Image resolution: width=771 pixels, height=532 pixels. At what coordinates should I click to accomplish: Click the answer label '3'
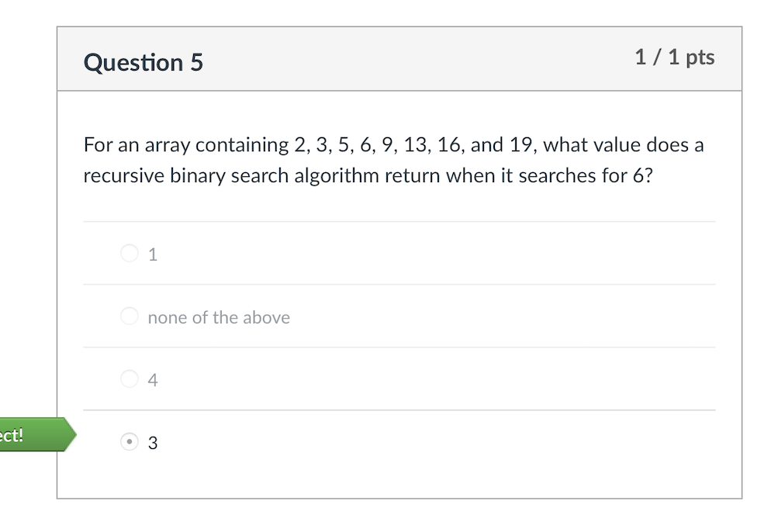point(153,442)
